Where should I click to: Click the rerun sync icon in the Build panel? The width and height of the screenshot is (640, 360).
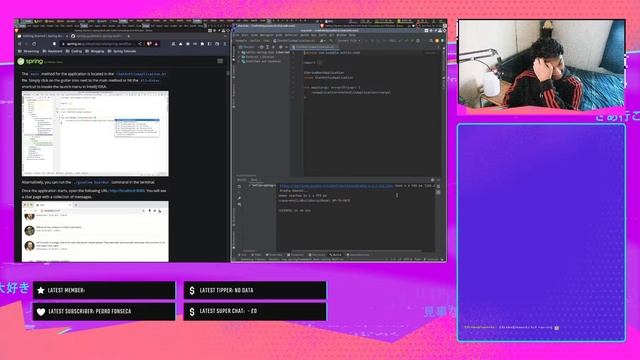tap(240, 187)
